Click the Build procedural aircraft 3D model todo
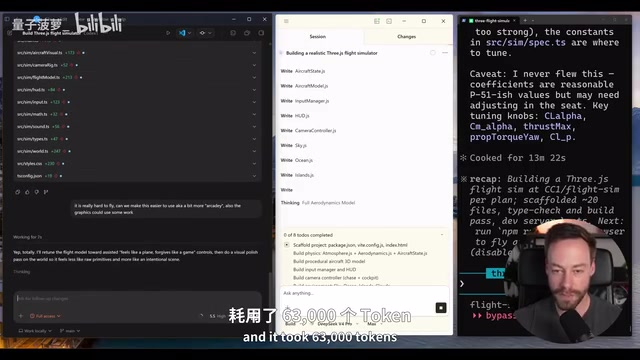Image resolution: width=640 pixels, height=360 pixels. click(329, 261)
